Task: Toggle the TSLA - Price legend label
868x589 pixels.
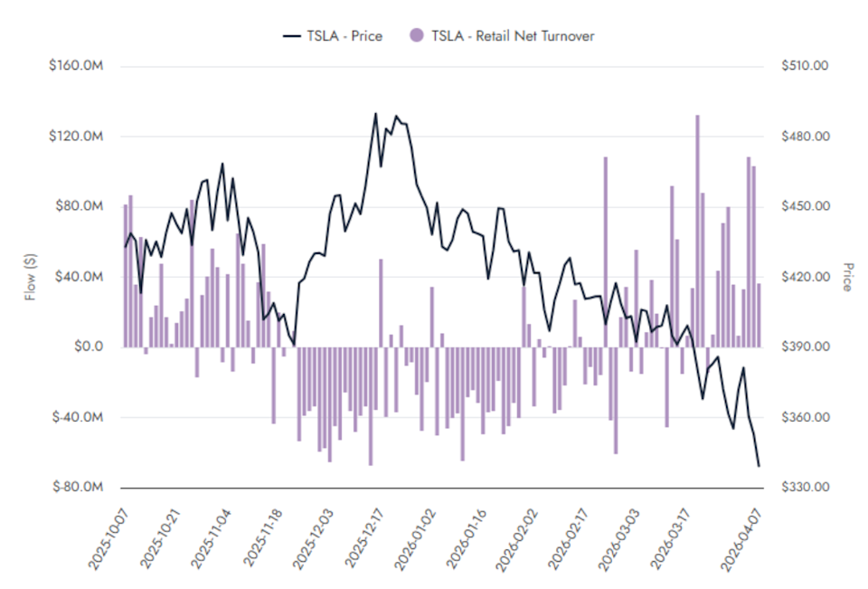Action: [x=344, y=36]
